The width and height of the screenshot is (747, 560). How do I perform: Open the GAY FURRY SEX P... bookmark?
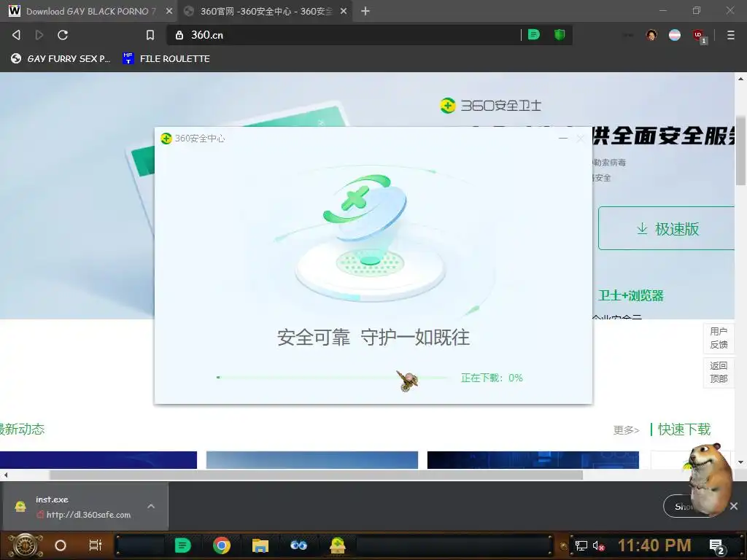[61, 58]
